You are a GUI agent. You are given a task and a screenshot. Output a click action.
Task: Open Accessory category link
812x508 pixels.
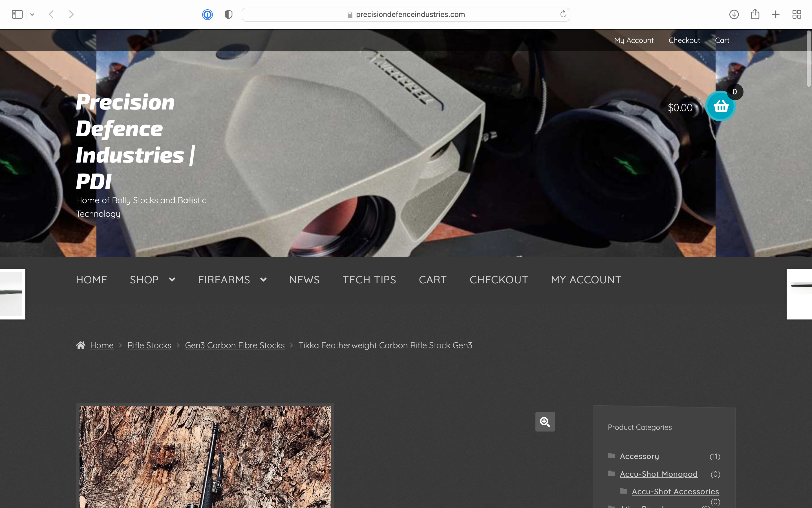tap(639, 456)
